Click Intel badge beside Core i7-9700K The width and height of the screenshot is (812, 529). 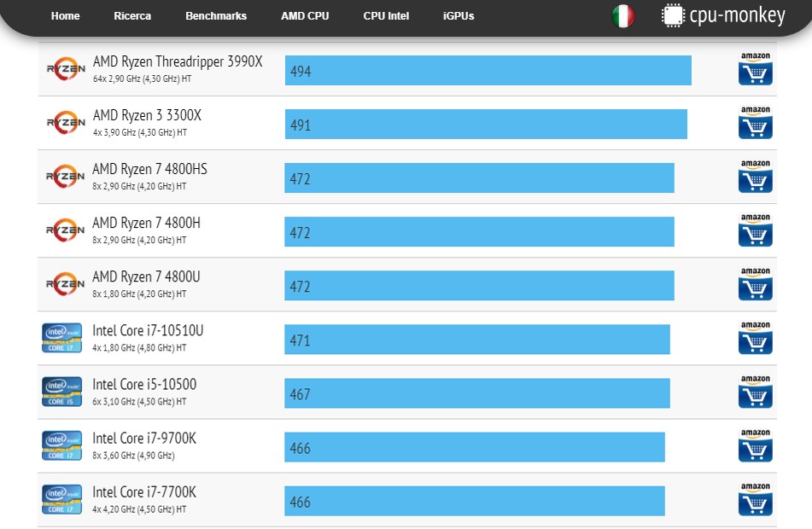pyautogui.click(x=61, y=445)
